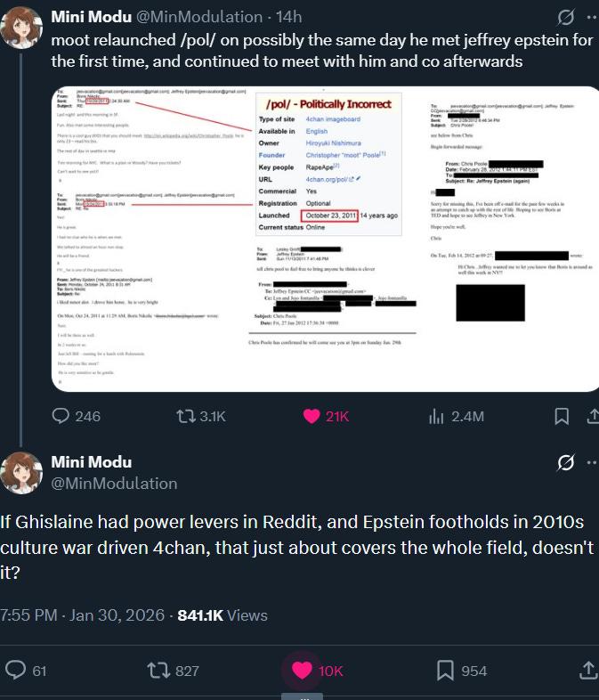Reply to main tweet with 61 replies
This screenshot has width=599, height=700.
pyautogui.click(x=15, y=670)
